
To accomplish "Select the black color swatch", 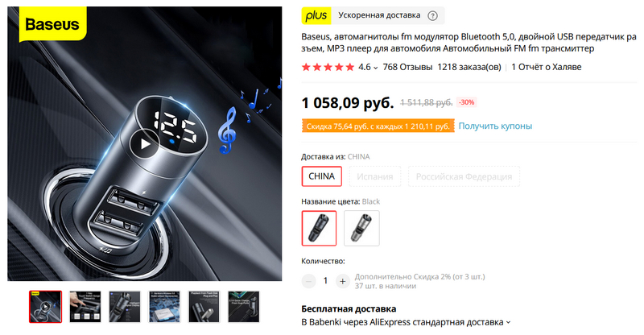I will tap(319, 228).
